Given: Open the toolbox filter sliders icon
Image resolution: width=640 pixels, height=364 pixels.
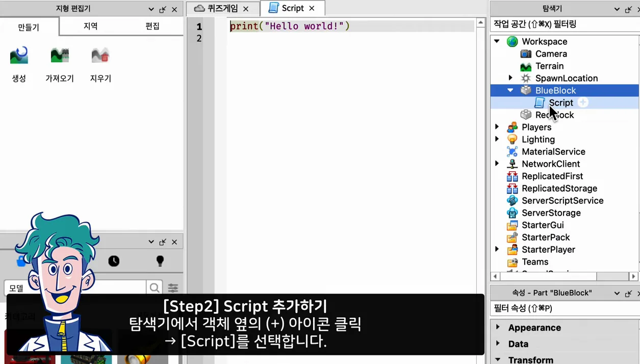Looking at the screenshot, I should [x=173, y=288].
